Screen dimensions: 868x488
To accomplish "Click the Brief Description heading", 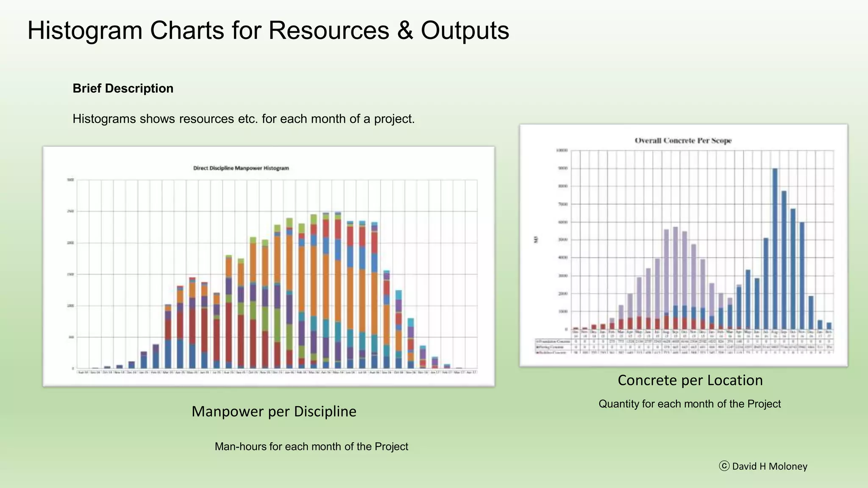I will click(123, 89).
